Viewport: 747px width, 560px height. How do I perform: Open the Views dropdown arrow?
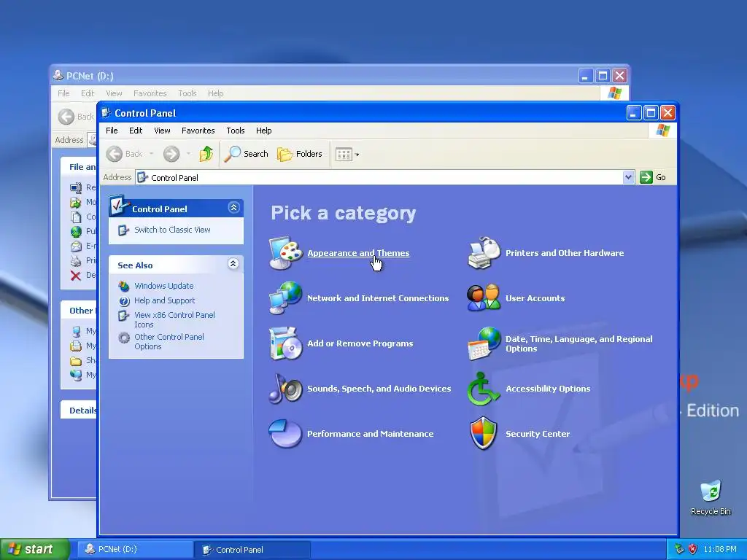tap(357, 155)
